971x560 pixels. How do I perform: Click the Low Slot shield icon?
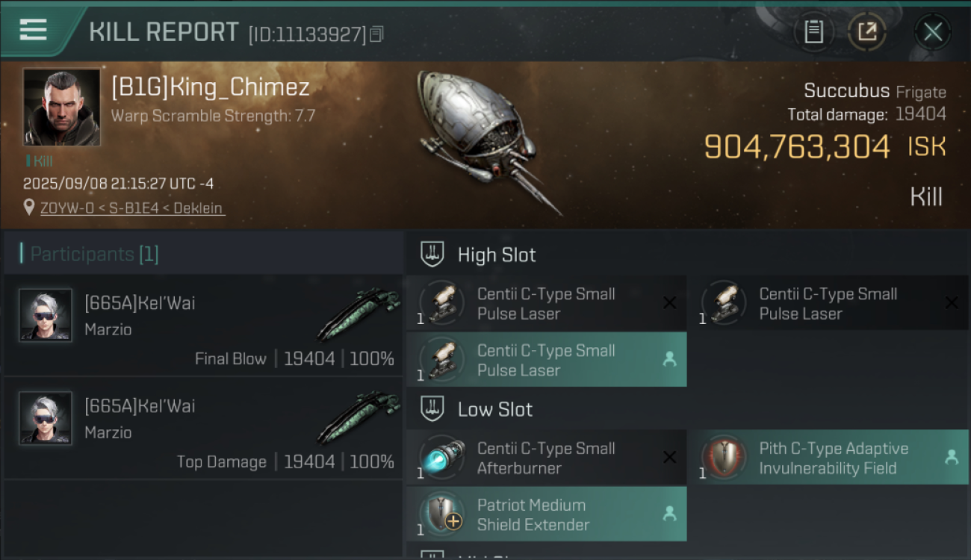[432, 409]
